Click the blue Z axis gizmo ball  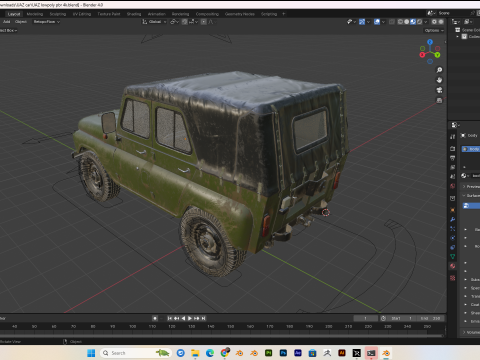(x=430, y=42)
